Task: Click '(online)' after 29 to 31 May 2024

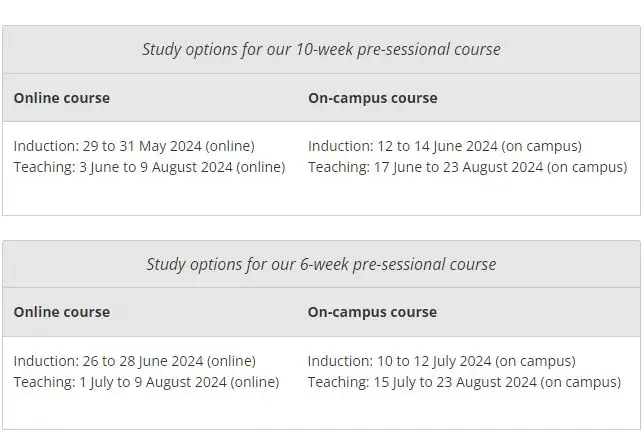Action: (230, 146)
